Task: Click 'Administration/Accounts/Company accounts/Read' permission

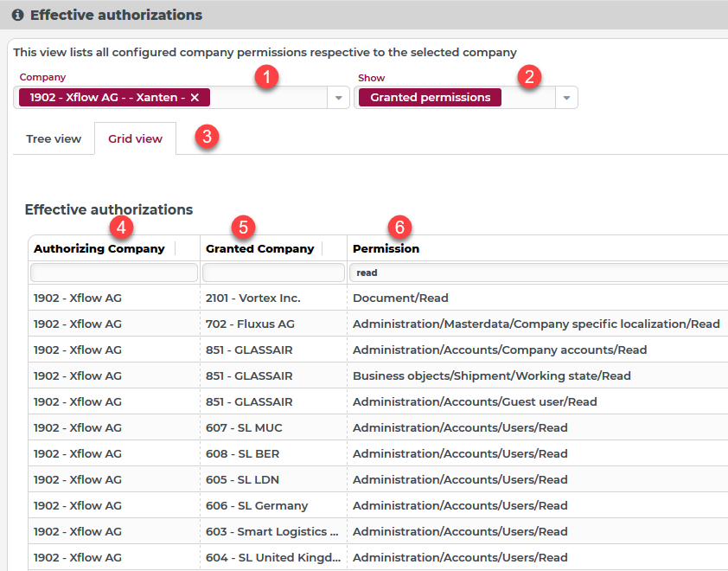Action: click(x=500, y=350)
